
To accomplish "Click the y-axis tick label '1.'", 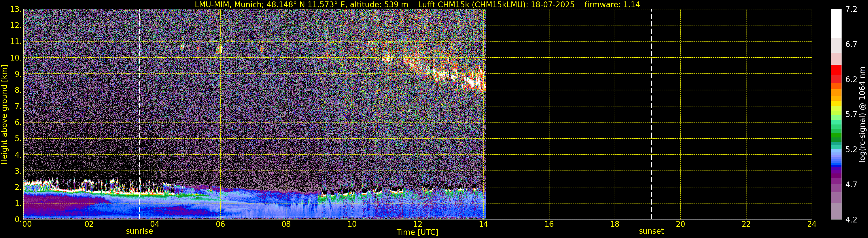I will [x=18, y=204].
